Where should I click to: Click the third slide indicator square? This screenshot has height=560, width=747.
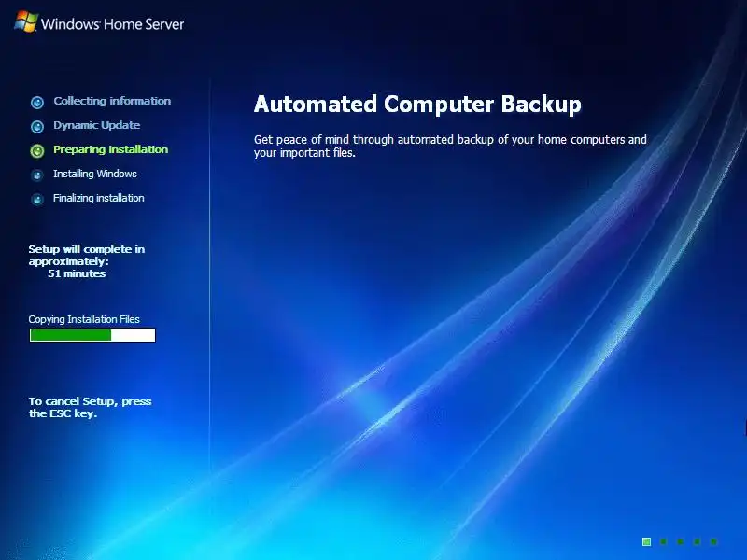click(x=681, y=541)
